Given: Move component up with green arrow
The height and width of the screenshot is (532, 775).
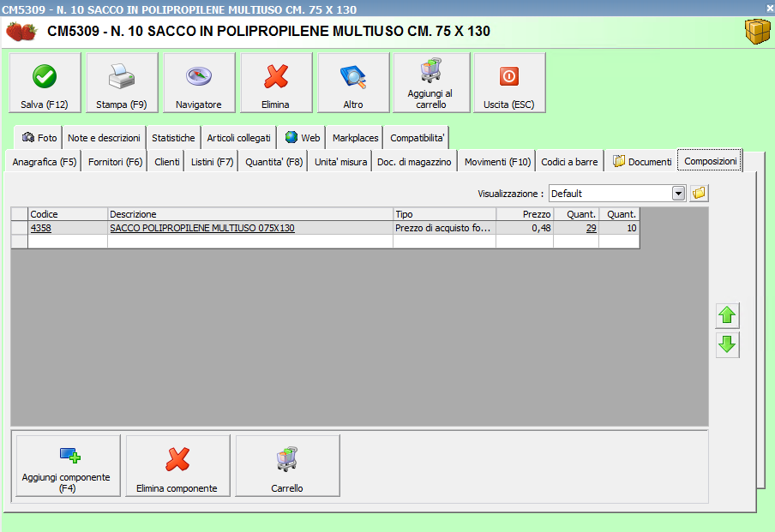Looking at the screenshot, I should click(727, 315).
